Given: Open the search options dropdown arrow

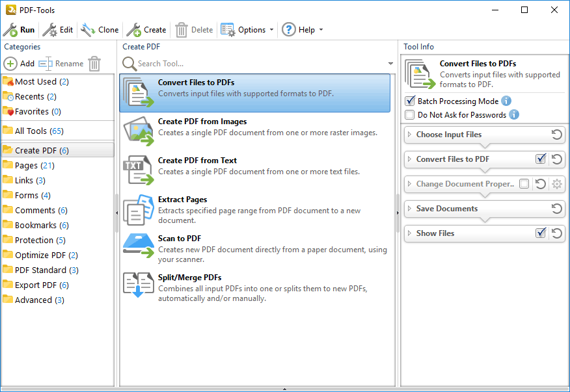Looking at the screenshot, I should click(390, 64).
